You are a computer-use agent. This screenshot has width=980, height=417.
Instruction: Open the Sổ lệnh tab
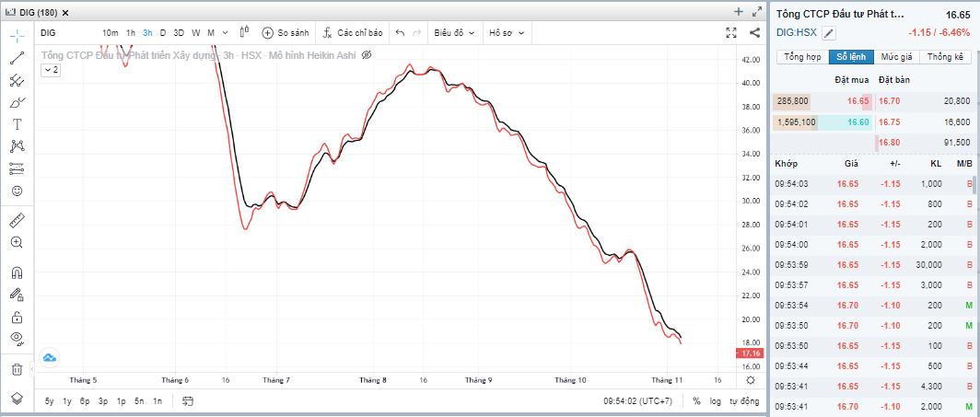[851, 57]
